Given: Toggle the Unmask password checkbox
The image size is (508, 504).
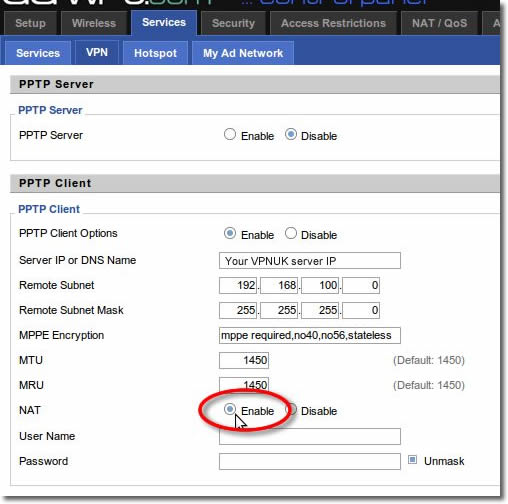Looking at the screenshot, I should coord(412,460).
